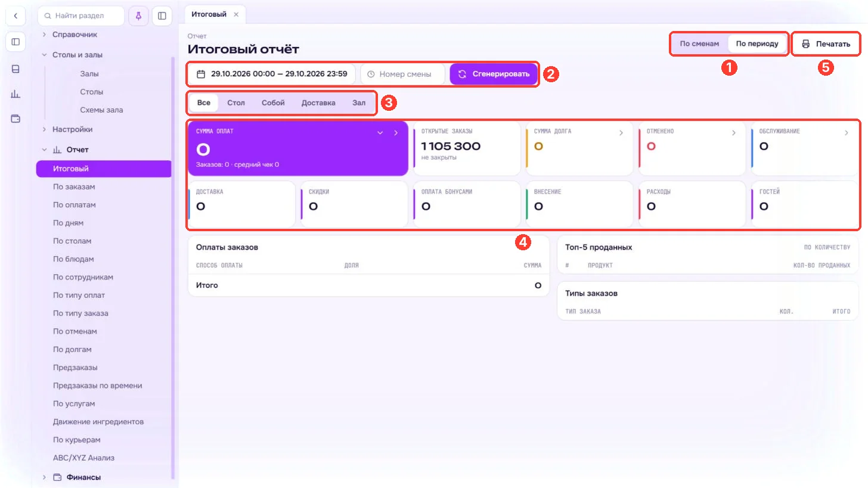Image resolution: width=868 pixels, height=488 pixels.
Task: Filter the report by Зал orders
Action: [x=359, y=102]
